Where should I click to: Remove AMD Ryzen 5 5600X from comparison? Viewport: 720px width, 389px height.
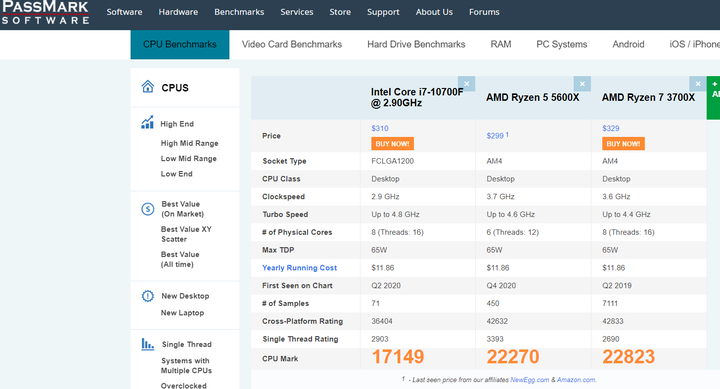[582, 84]
